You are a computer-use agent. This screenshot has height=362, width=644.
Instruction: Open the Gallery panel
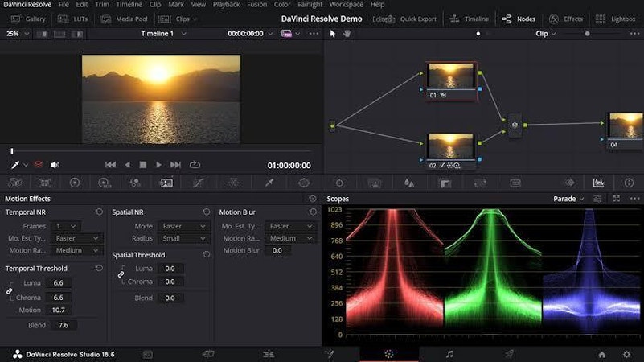(x=28, y=19)
